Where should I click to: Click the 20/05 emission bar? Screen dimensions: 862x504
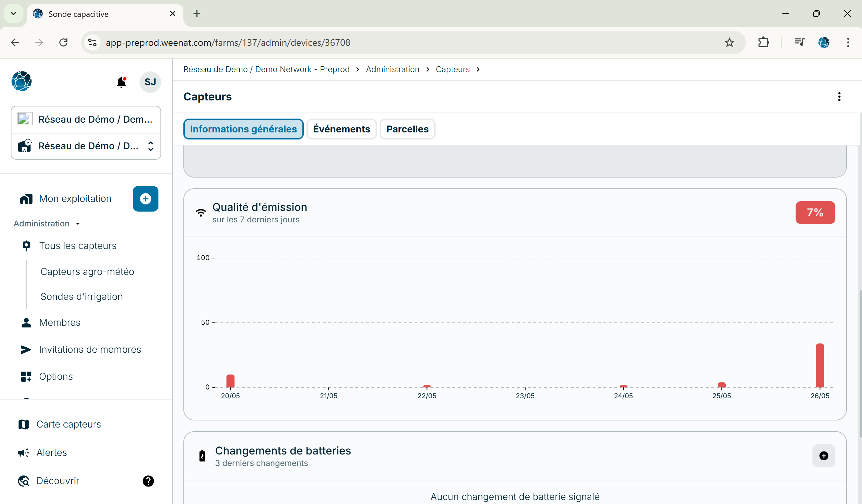230,381
